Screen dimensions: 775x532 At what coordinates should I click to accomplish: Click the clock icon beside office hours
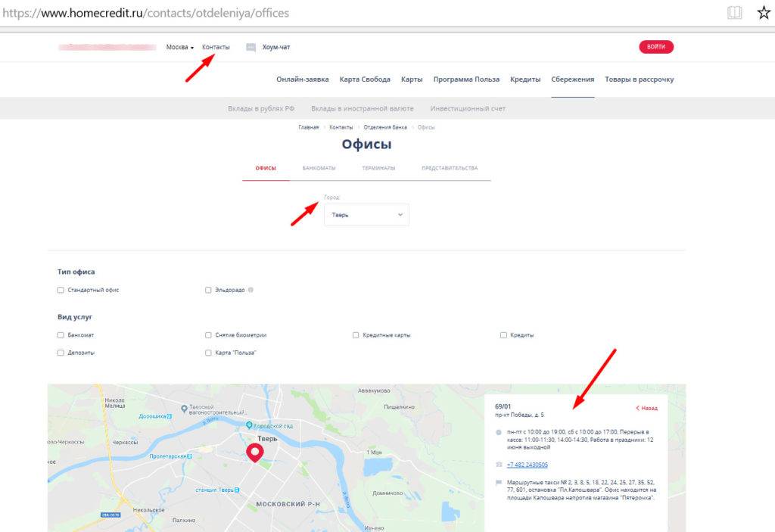[x=499, y=432]
